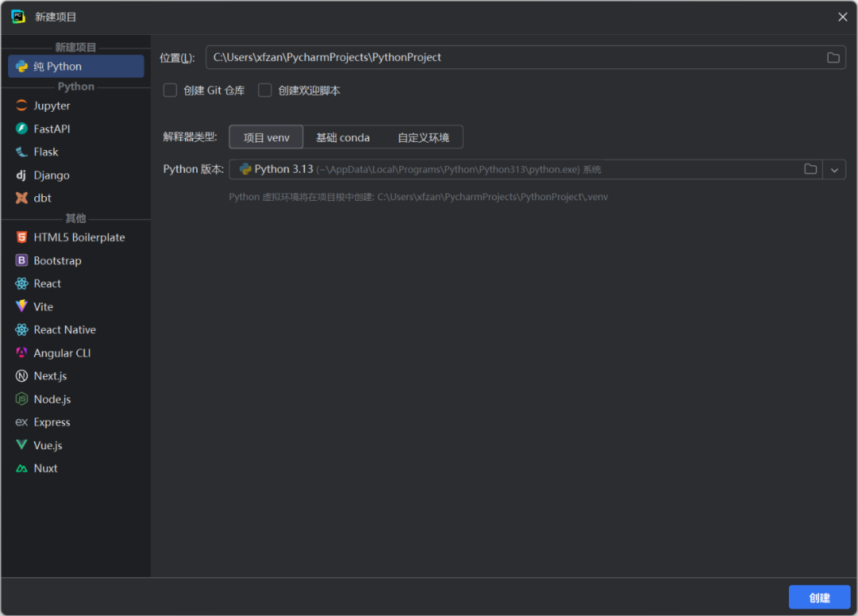
Task: Switch to 自定义环境 interpreter type
Action: [x=423, y=137]
